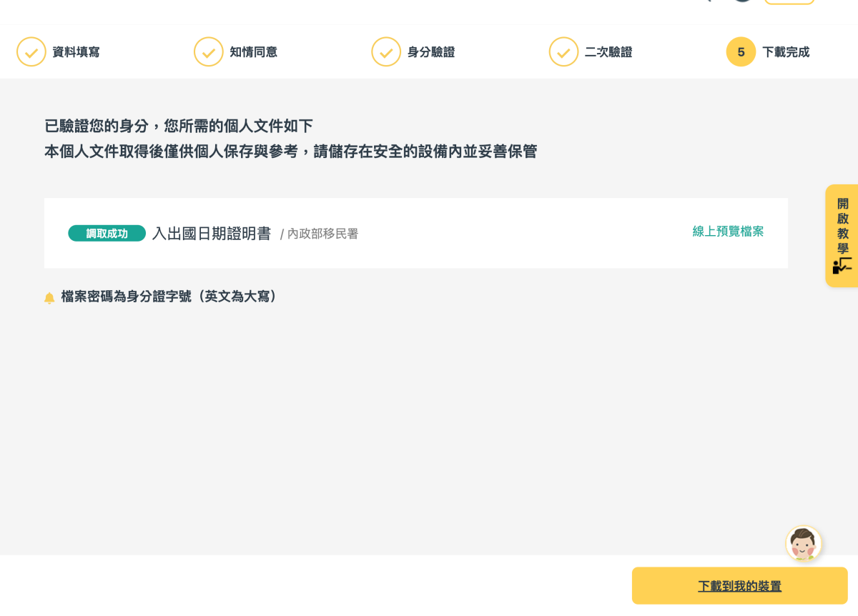Click the 內政部移民署 agency text
The image size is (858, 616).
(322, 234)
